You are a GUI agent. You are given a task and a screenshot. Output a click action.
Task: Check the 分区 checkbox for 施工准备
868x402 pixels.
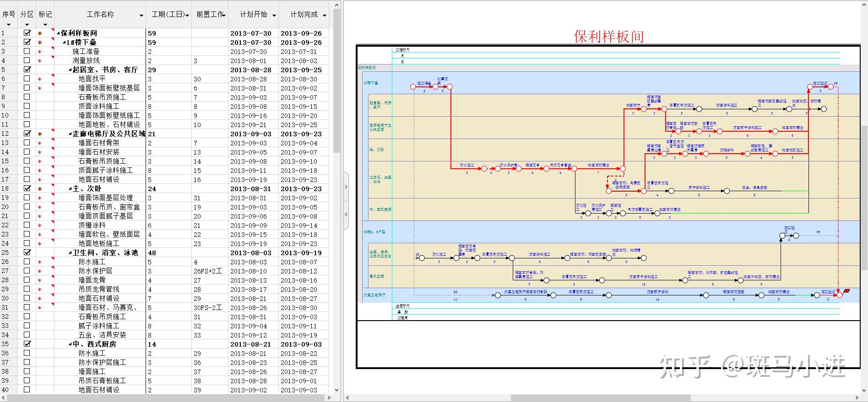click(27, 51)
